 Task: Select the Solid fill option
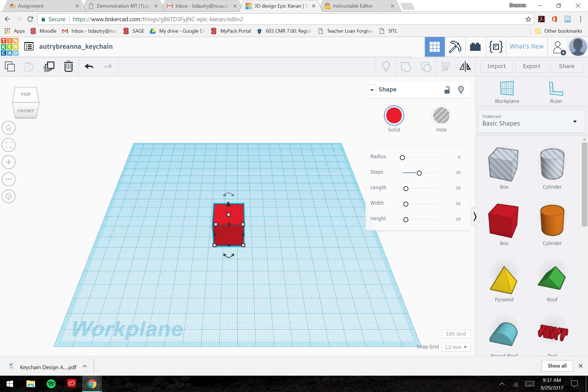coord(394,115)
